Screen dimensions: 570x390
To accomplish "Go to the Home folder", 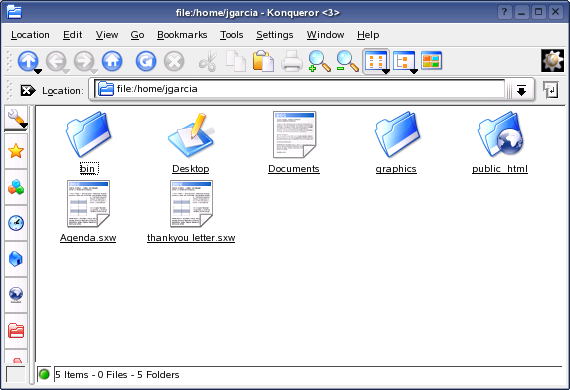I will pyautogui.click(x=112, y=61).
